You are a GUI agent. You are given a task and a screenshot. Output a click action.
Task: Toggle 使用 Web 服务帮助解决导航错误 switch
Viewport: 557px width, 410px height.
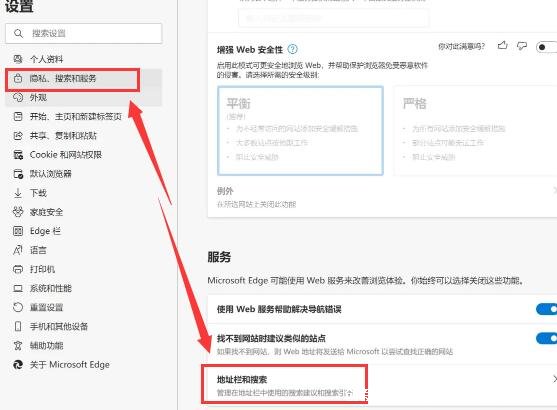(x=547, y=309)
